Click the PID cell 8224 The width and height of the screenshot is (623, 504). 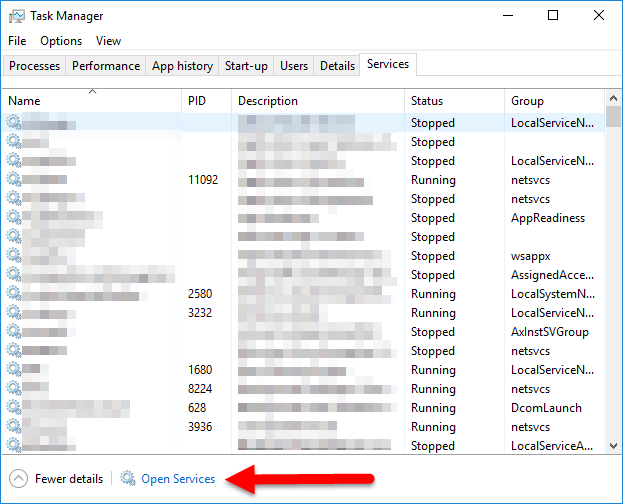[200, 389]
